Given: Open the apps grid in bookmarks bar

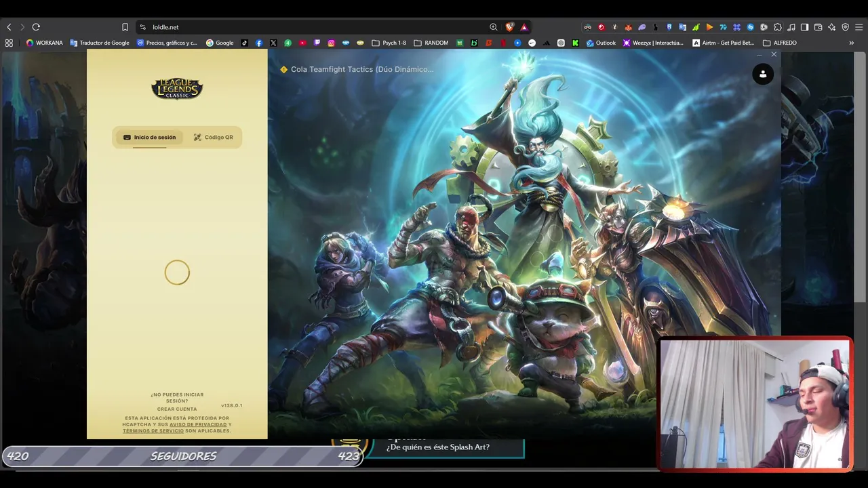Looking at the screenshot, I should click(9, 43).
